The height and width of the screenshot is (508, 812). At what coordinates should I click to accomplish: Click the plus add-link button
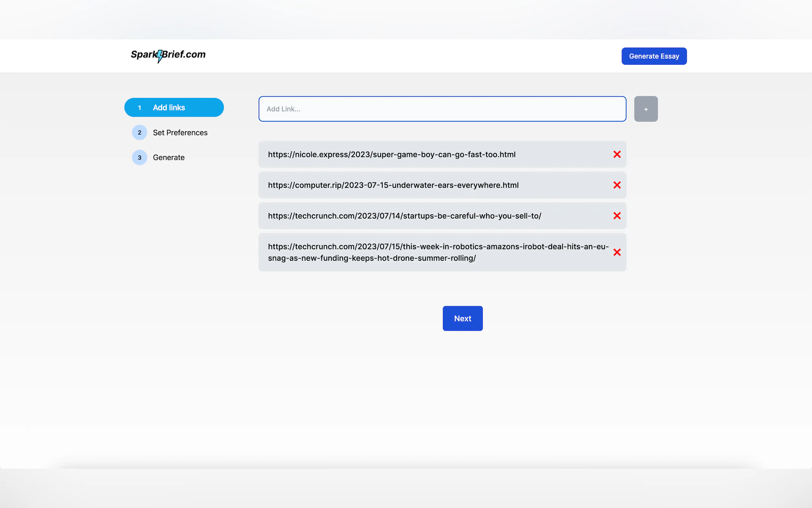click(645, 109)
